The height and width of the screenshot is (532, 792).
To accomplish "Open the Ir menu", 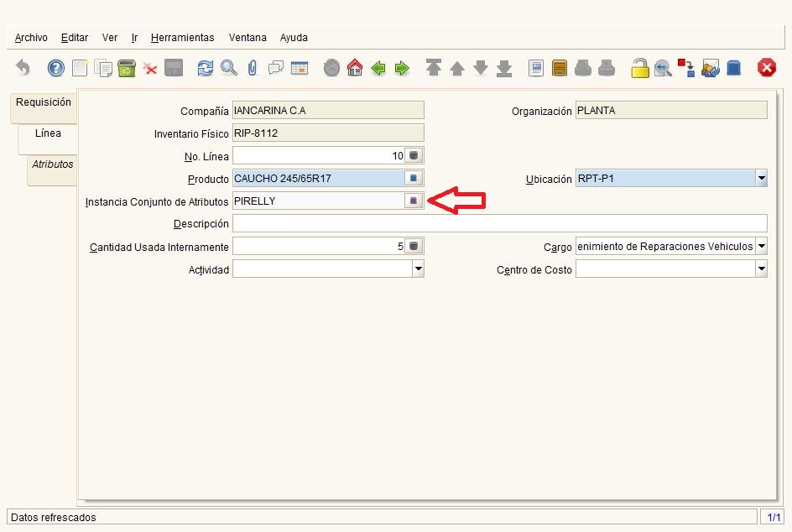I will point(134,38).
